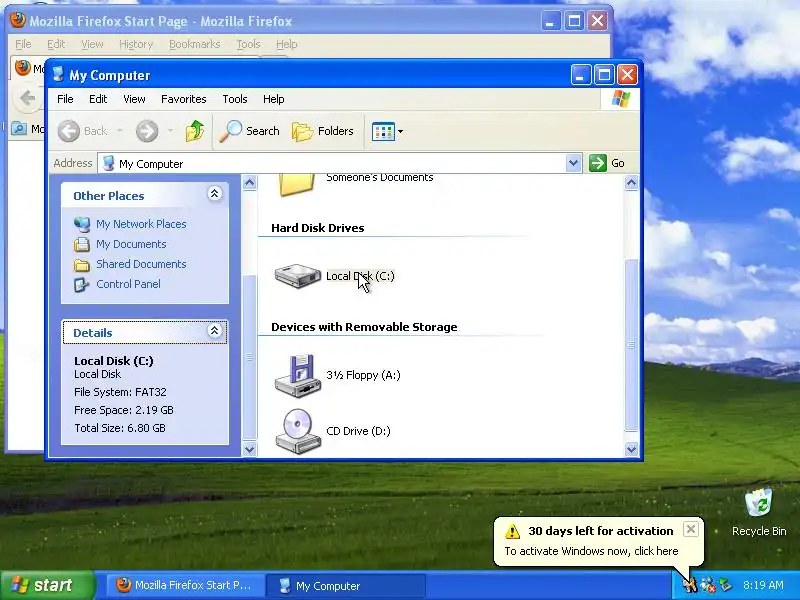Click the Firefox tab icon
Viewport: 800px width, 600px height.
click(22, 67)
